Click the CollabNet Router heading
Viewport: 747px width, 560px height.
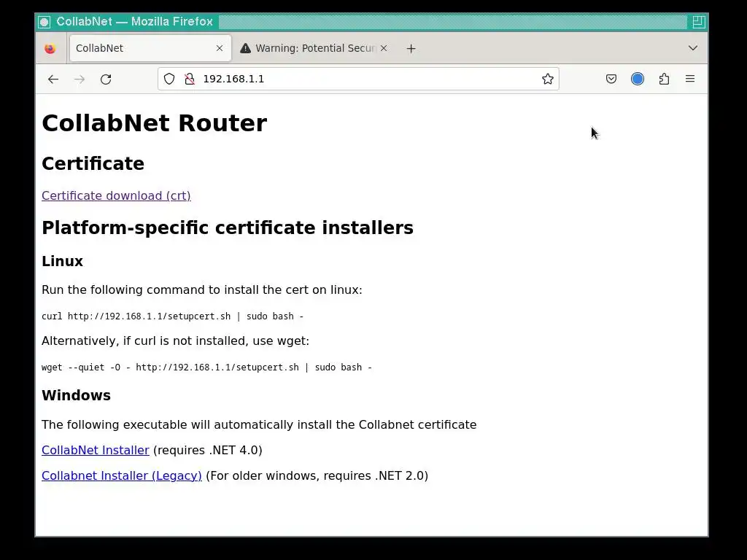click(155, 122)
